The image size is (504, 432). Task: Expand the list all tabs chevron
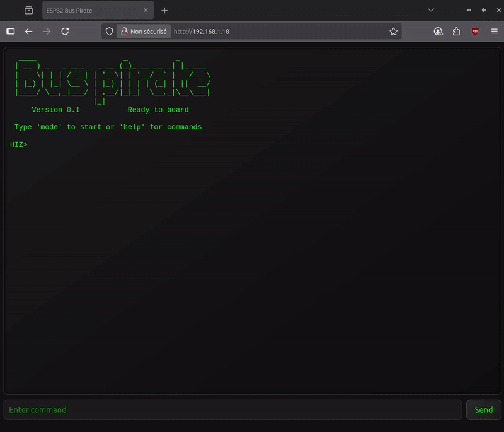click(x=431, y=11)
